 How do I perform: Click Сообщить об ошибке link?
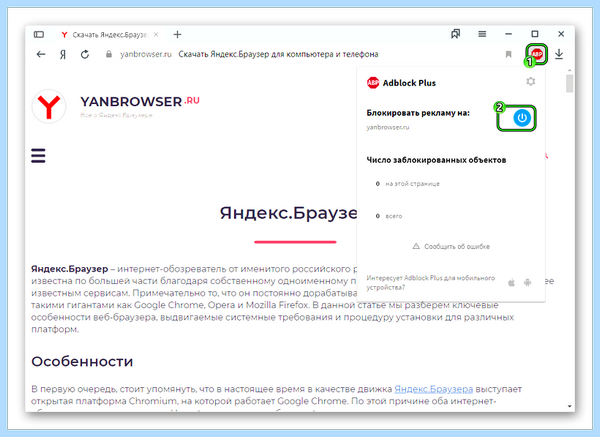pos(452,246)
